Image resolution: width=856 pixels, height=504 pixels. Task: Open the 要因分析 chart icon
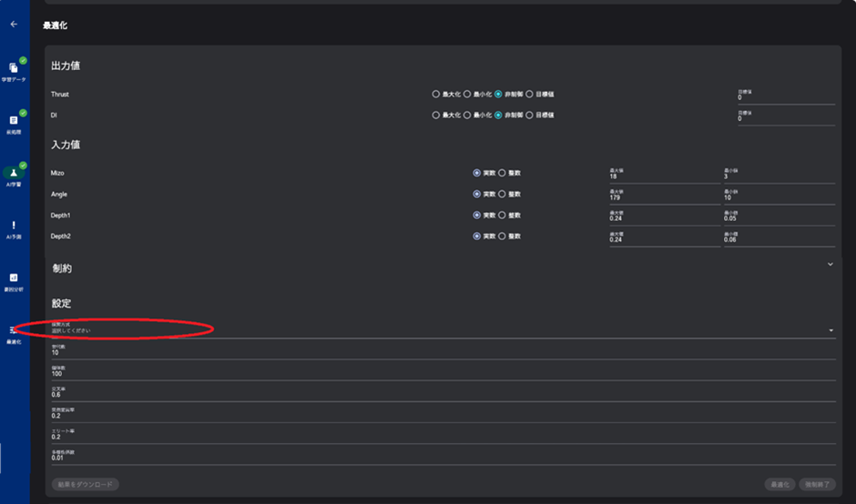14,277
